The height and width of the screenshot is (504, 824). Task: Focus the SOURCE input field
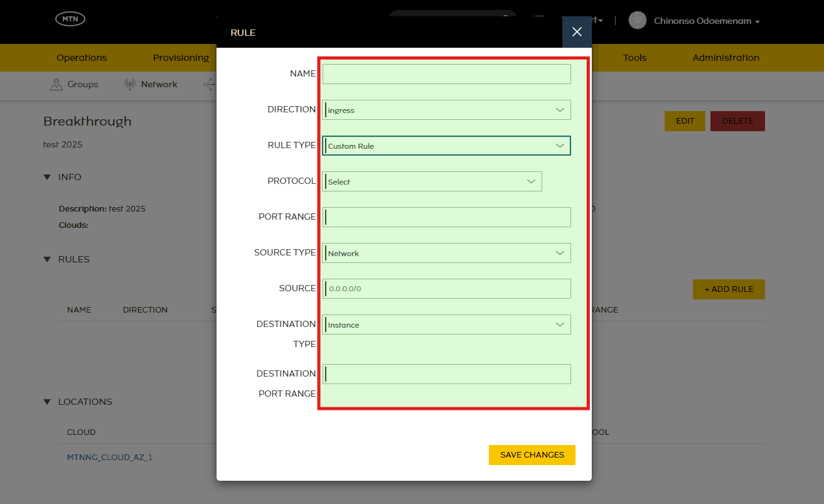tap(446, 289)
